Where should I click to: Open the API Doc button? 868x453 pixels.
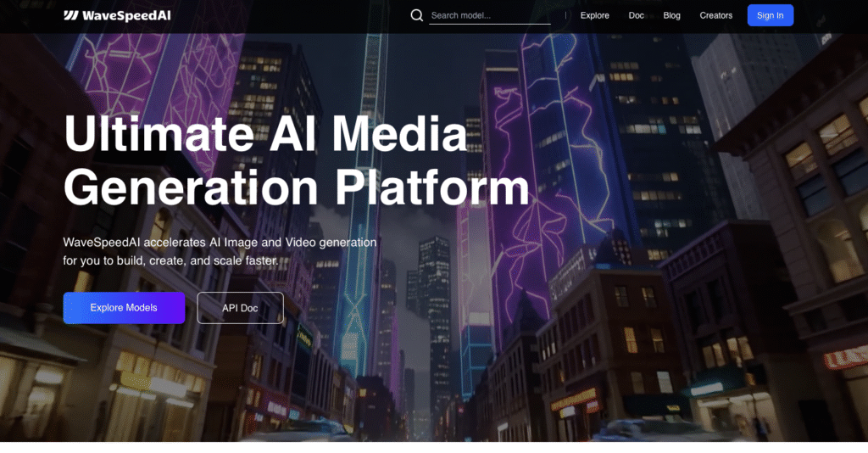240,308
